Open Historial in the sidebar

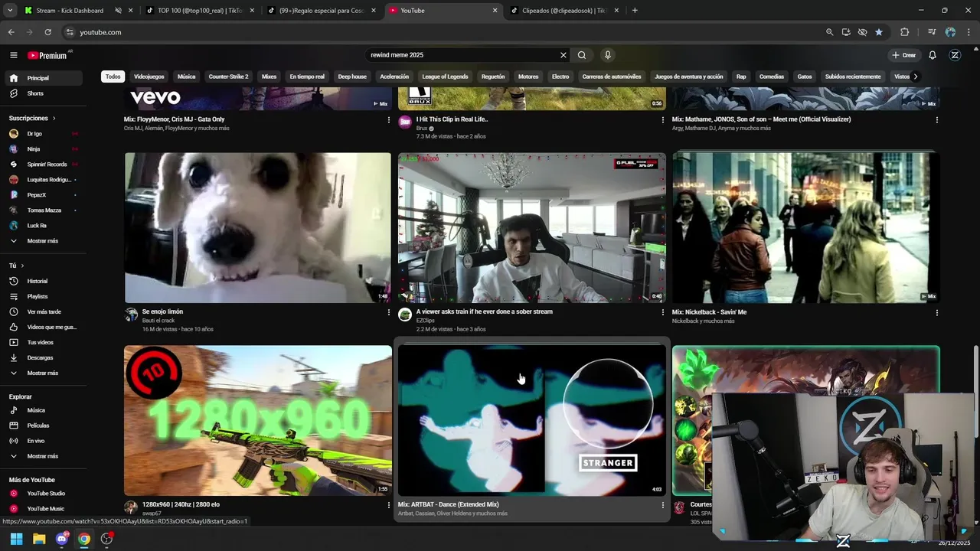43,281
